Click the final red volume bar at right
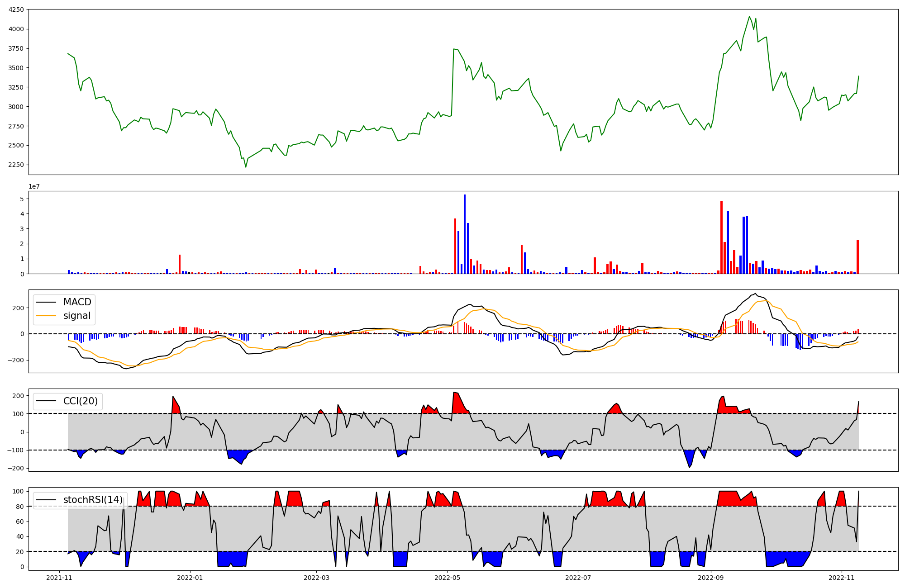The width and height of the screenshot is (905, 588). coord(857,257)
